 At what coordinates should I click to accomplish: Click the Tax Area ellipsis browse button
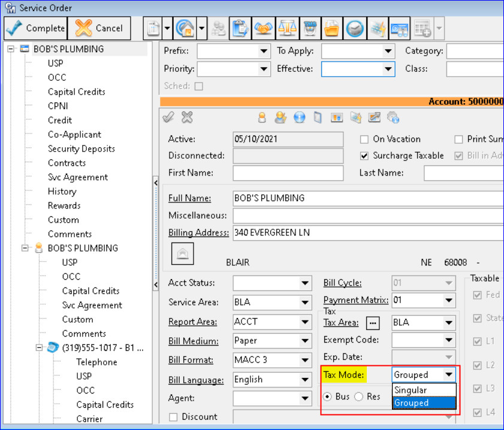click(x=373, y=322)
